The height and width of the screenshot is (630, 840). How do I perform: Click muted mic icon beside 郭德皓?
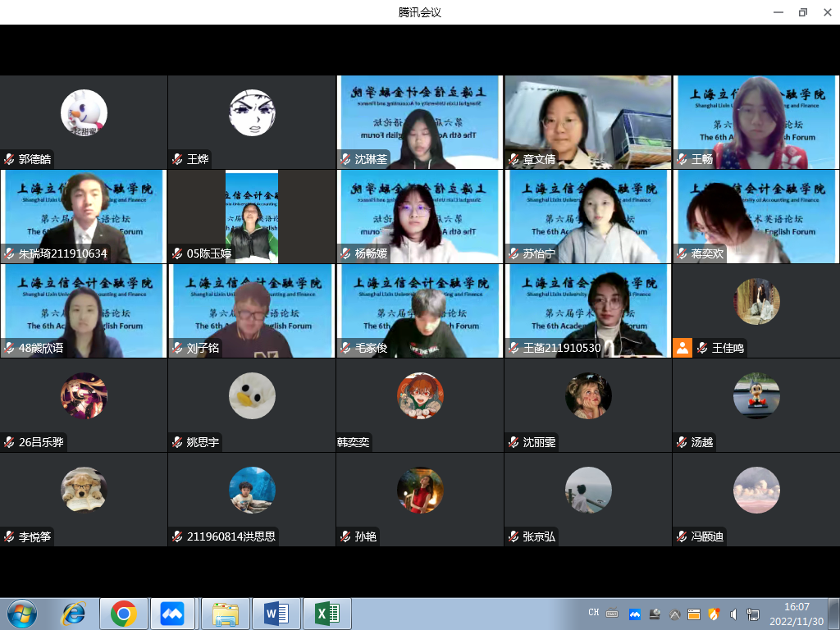[9, 160]
